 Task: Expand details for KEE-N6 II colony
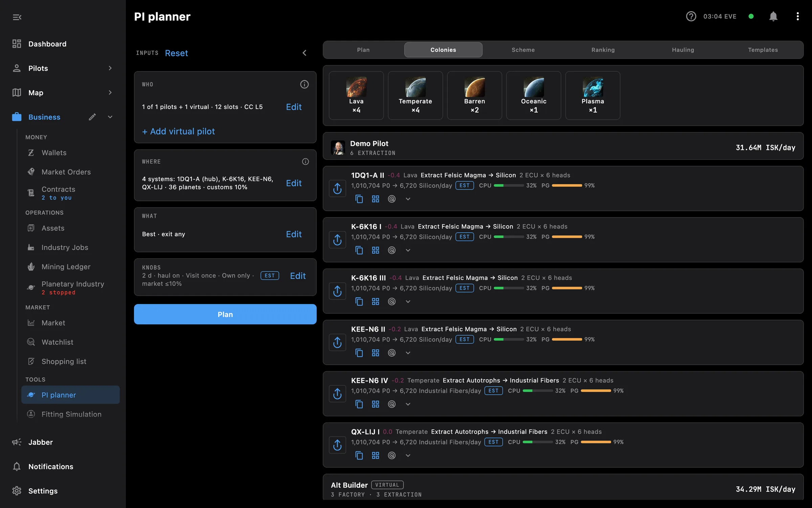(x=408, y=353)
